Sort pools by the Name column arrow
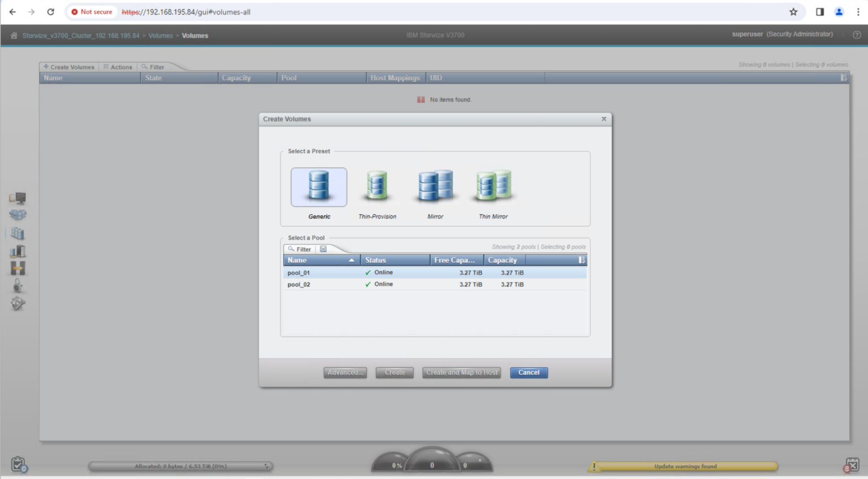The image size is (868, 479). (352, 260)
